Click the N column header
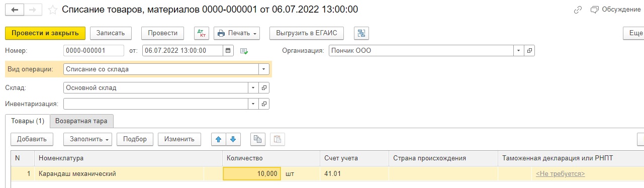 [x=22, y=158]
